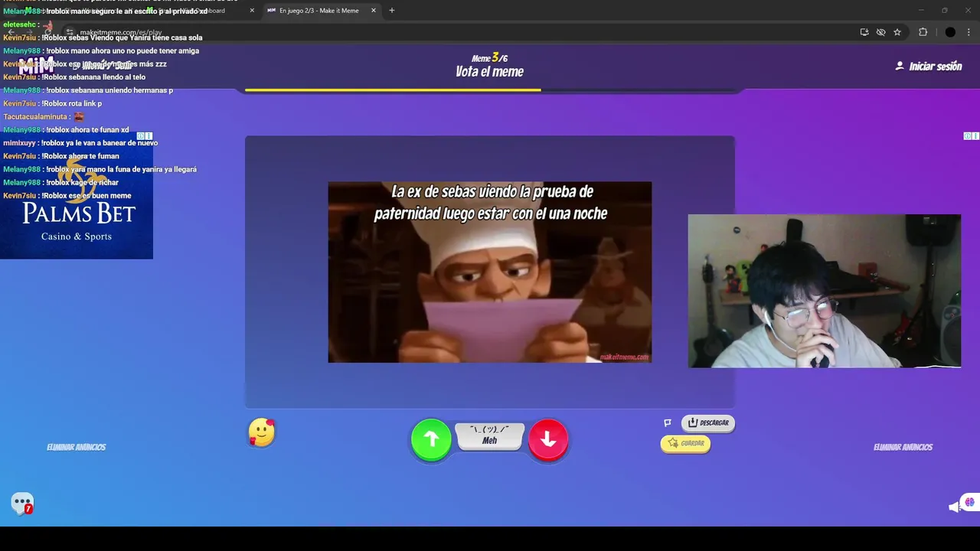Screen dimensions: 980x551
Task: Open the browser extensions menu
Action: (923, 32)
